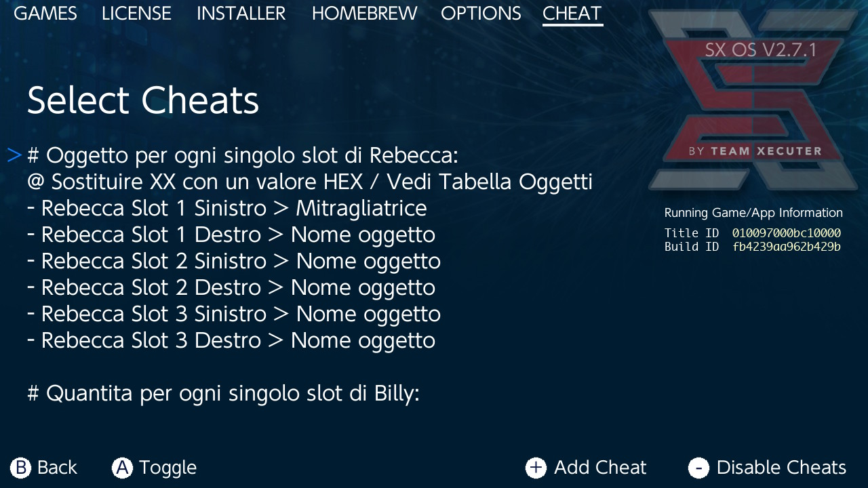This screenshot has width=868, height=488.
Task: Toggle Rebecca Slot 3 Destro cheat
Action: pyautogui.click(x=231, y=340)
